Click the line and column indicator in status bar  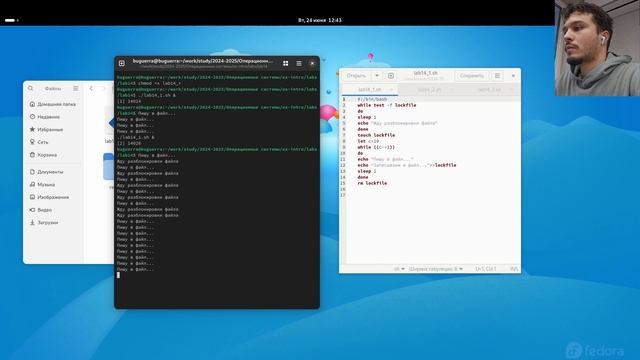pos(486,269)
